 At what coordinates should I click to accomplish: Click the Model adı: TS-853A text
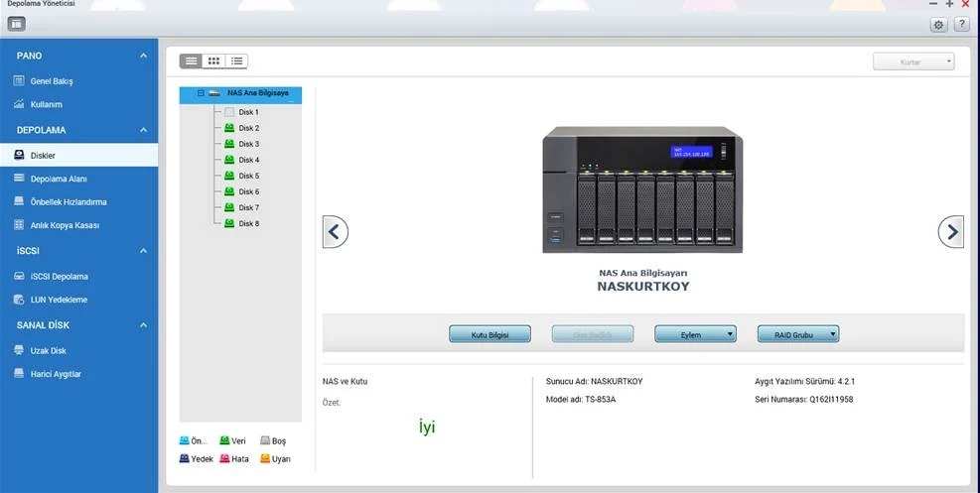pos(581,400)
